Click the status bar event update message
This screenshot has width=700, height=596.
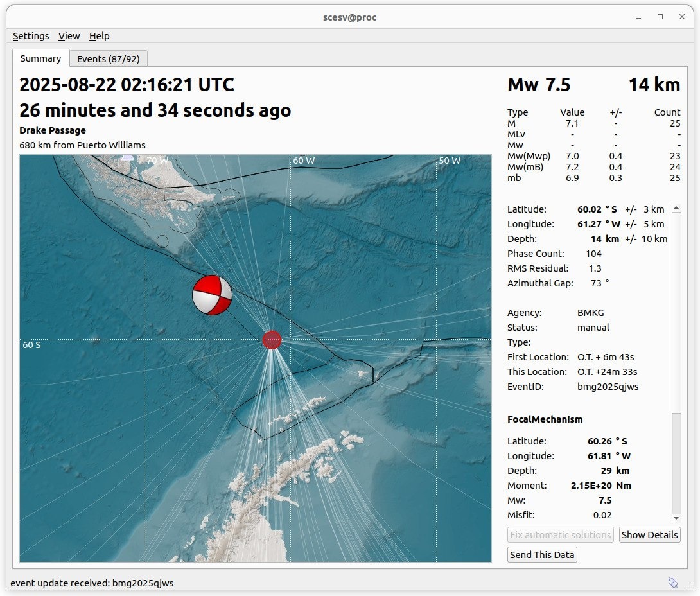(92, 583)
